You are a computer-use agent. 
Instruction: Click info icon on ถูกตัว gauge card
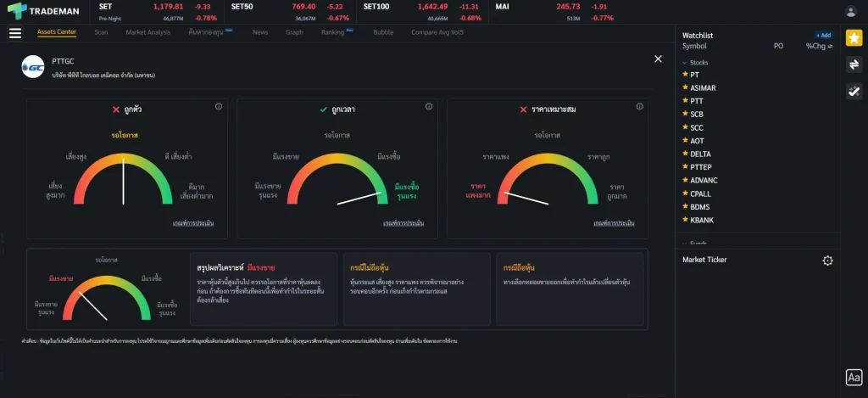[x=219, y=107]
